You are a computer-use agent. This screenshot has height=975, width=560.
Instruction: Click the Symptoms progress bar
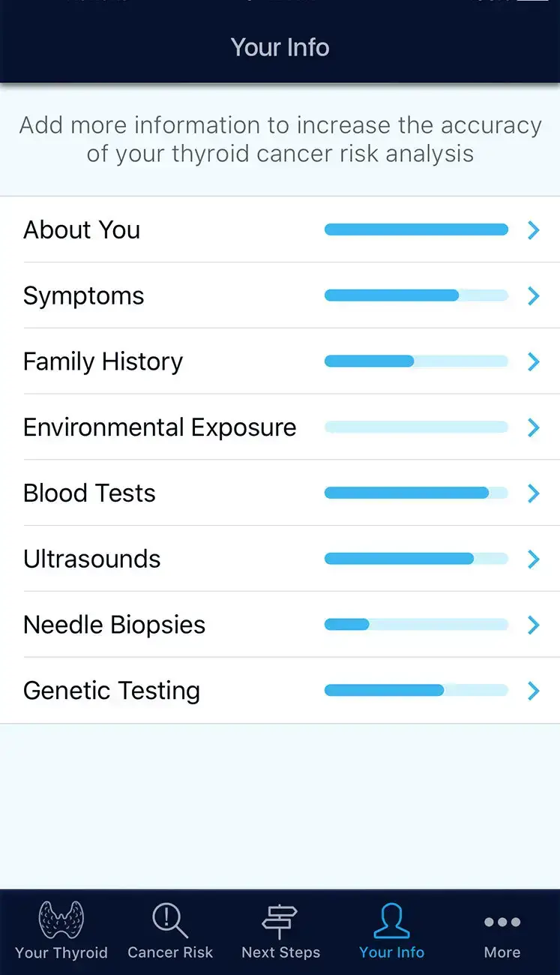[x=416, y=296]
